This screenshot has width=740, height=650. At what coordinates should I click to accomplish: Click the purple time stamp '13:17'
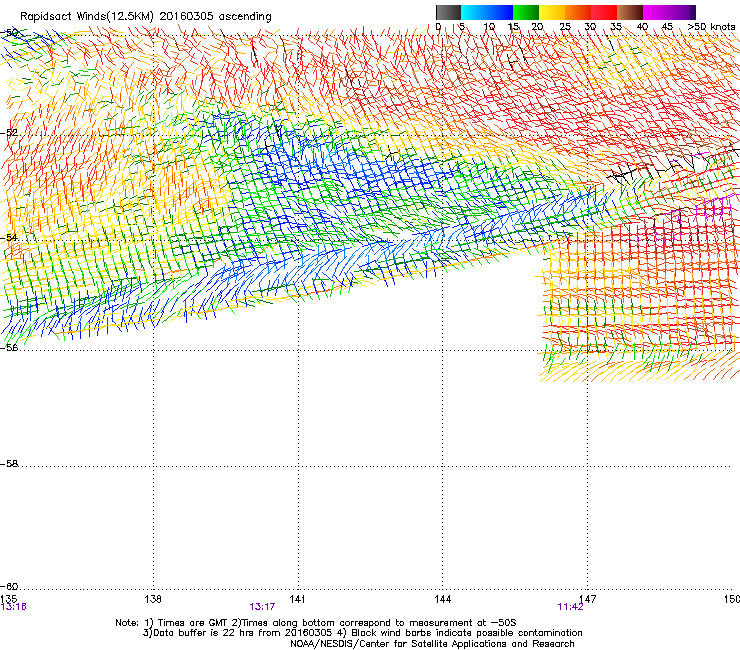point(262,607)
